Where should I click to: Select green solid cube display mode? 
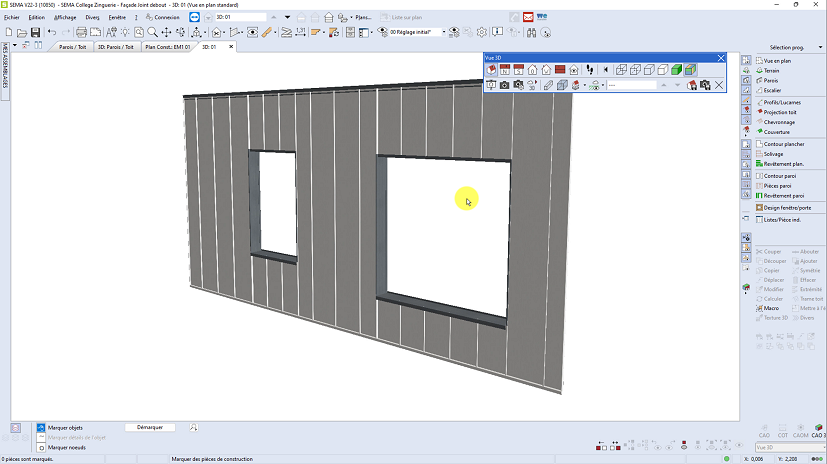675,70
